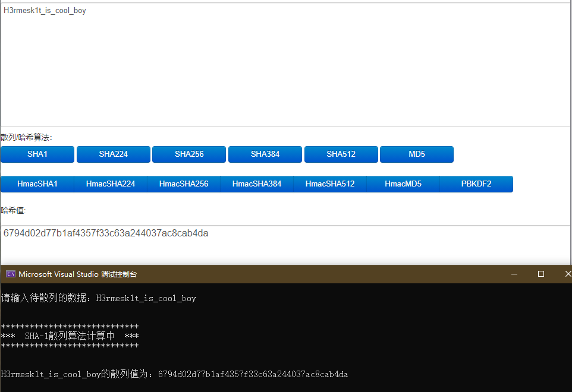Compute hash using the HmacSHA256 button
This screenshot has width=572, height=392.
point(184,184)
